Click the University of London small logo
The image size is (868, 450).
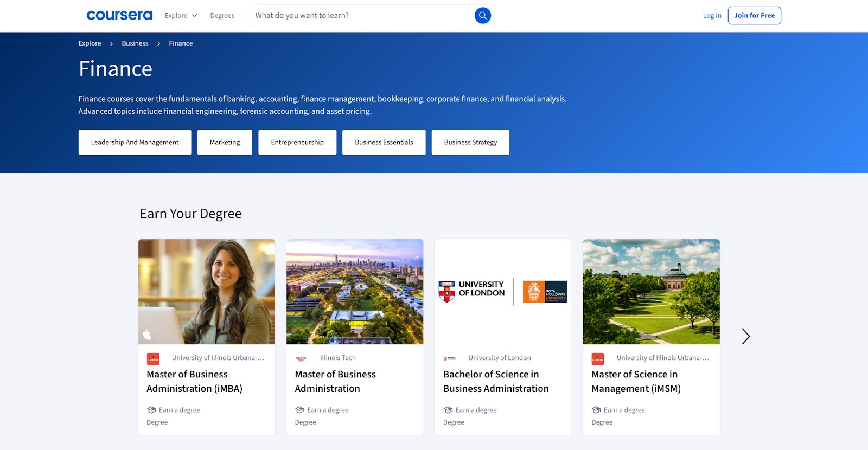(449, 358)
